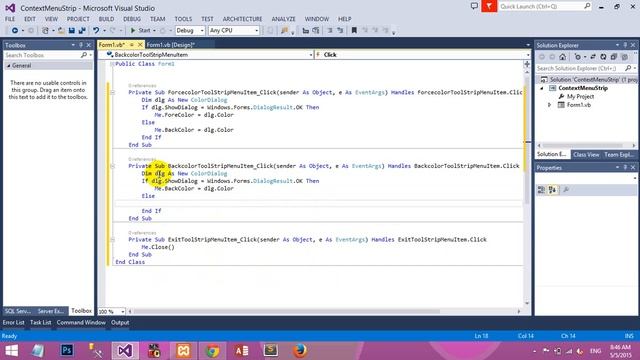Viewport: 640px width, 360px height.
Task: Open the PROJECT menu
Action: click(78, 19)
